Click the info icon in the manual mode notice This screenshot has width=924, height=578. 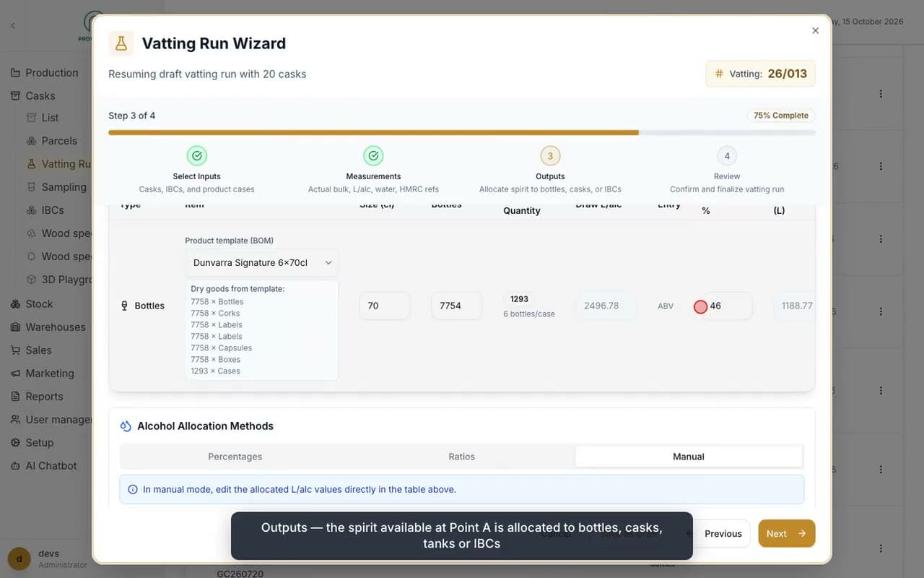click(x=133, y=489)
